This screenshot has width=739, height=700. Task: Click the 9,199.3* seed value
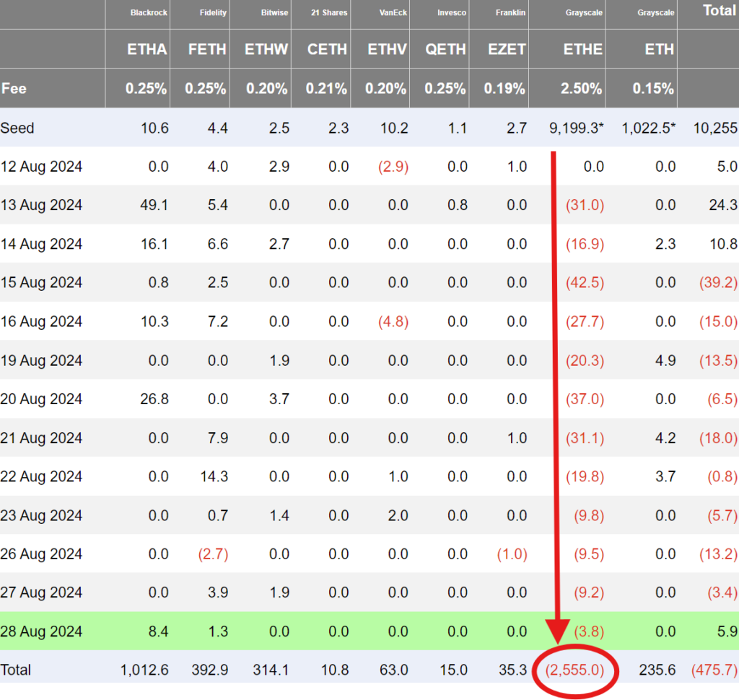(x=577, y=128)
